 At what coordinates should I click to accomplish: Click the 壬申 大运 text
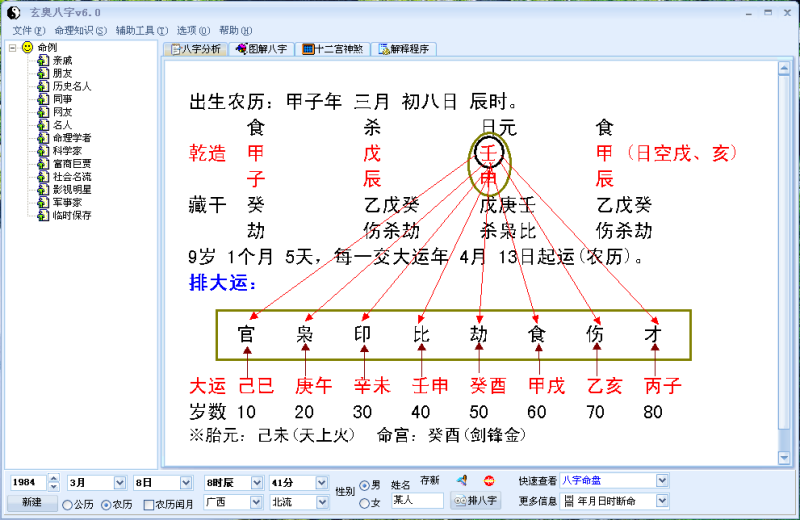[x=430, y=385]
